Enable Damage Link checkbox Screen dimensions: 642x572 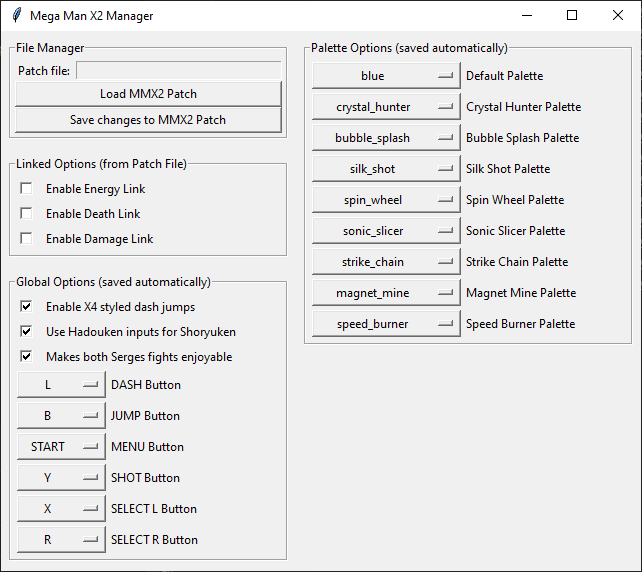click(26, 238)
